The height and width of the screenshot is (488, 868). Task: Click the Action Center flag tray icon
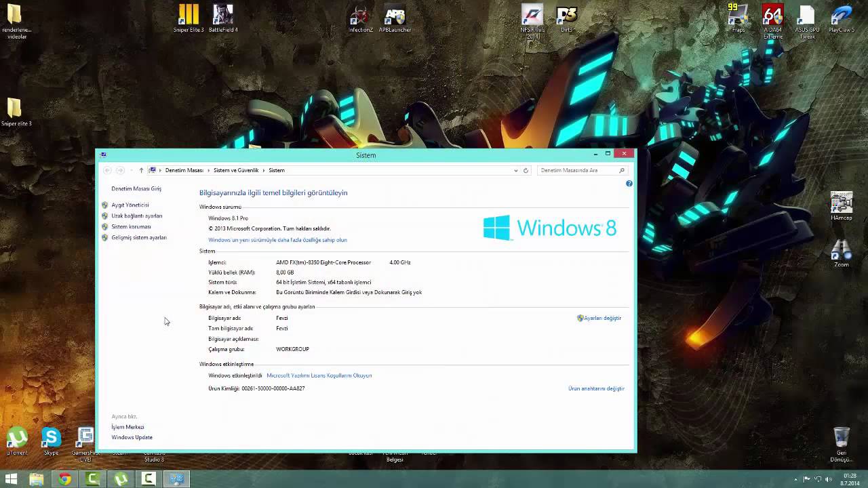[x=806, y=479]
